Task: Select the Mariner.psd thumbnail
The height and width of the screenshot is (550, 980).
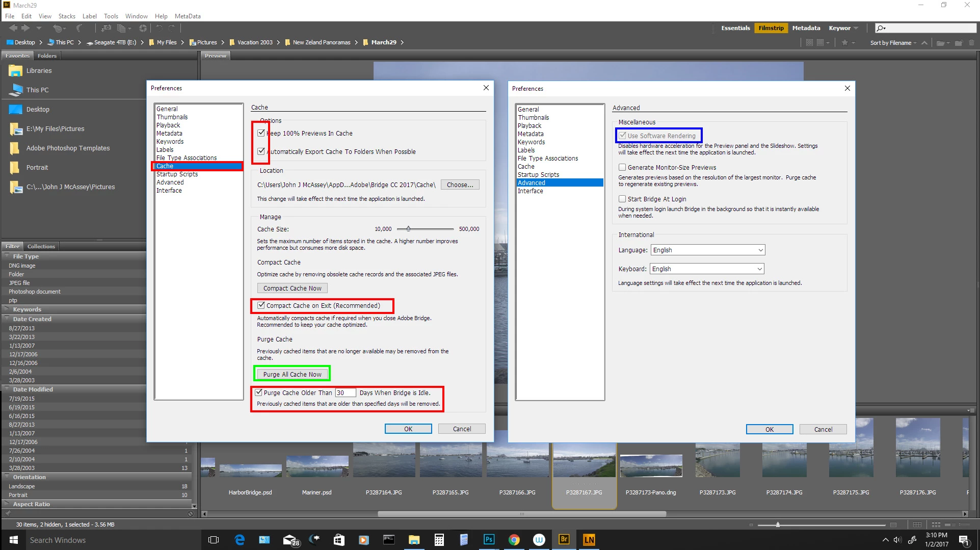Action: click(x=317, y=466)
